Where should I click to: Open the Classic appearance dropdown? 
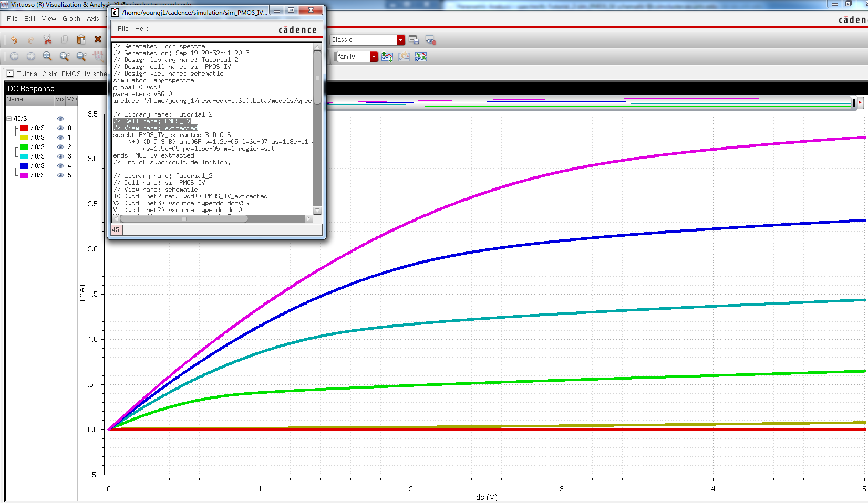pos(400,39)
